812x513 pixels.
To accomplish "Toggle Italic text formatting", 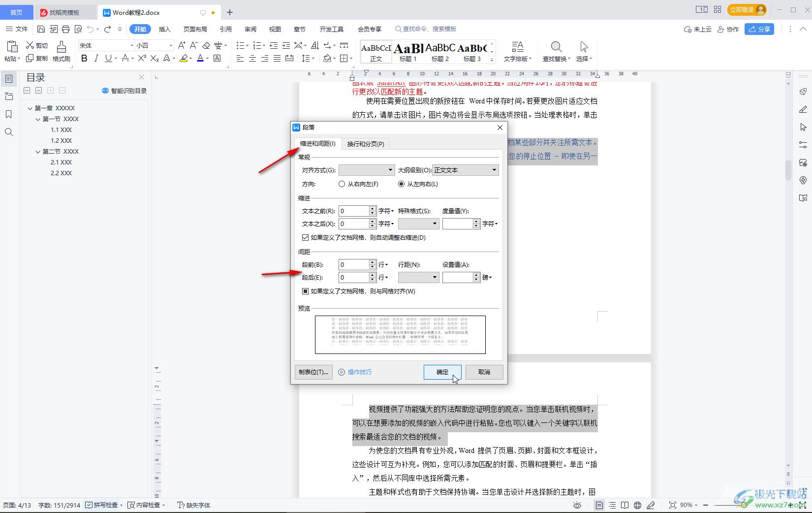I will (x=96, y=59).
